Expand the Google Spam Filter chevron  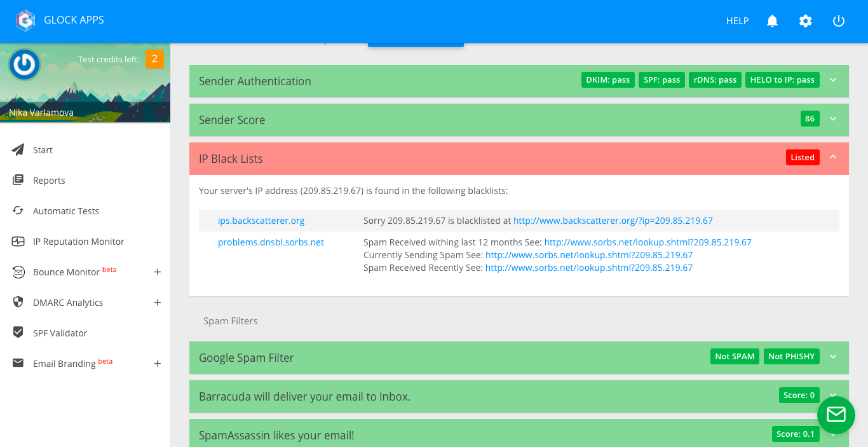(x=833, y=357)
